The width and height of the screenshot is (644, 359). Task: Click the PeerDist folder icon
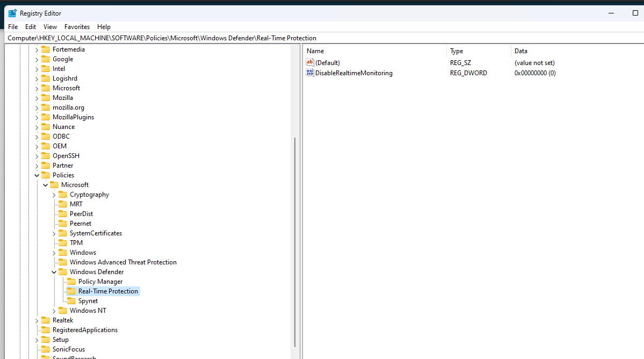click(x=63, y=213)
